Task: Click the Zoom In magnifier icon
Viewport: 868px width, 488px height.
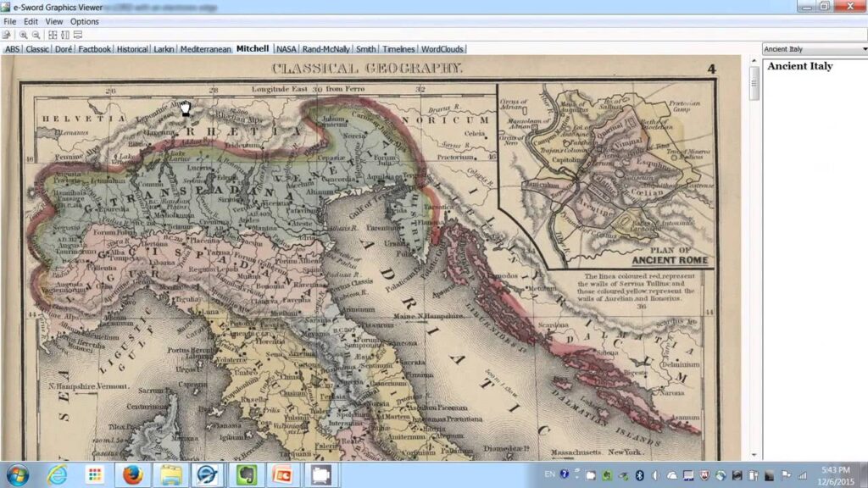Action: [x=23, y=35]
